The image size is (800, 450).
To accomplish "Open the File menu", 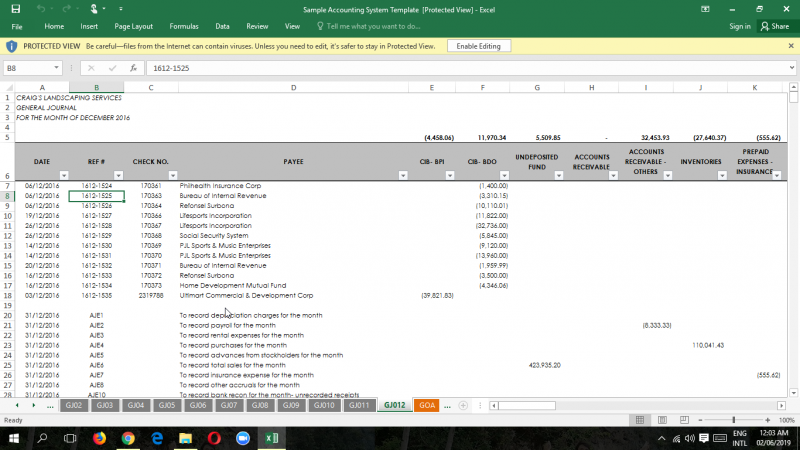I will click(x=17, y=26).
